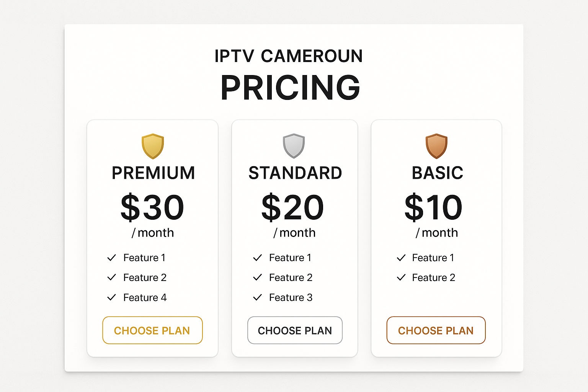Click the Basic Feature 2 checkmark
588x392 pixels.
[x=401, y=278]
